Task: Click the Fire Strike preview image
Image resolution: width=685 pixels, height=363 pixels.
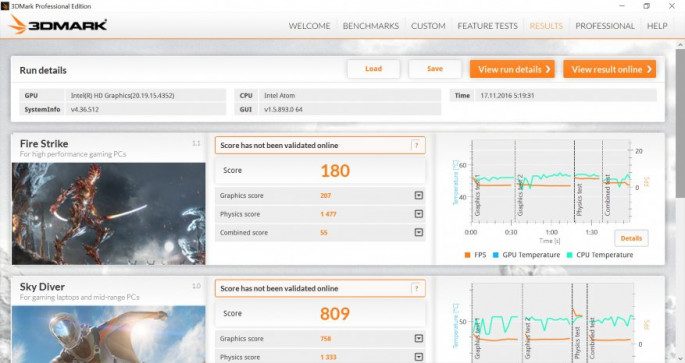Action: (108, 214)
